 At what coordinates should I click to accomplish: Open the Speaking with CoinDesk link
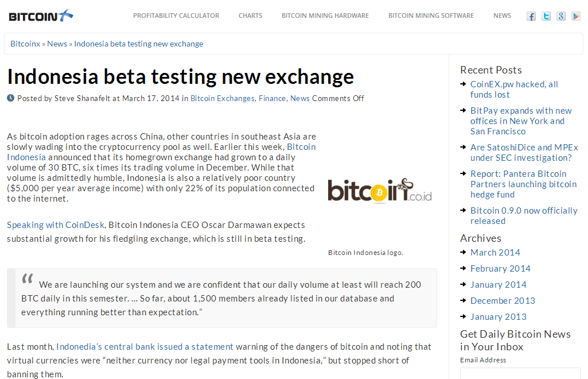(56, 225)
